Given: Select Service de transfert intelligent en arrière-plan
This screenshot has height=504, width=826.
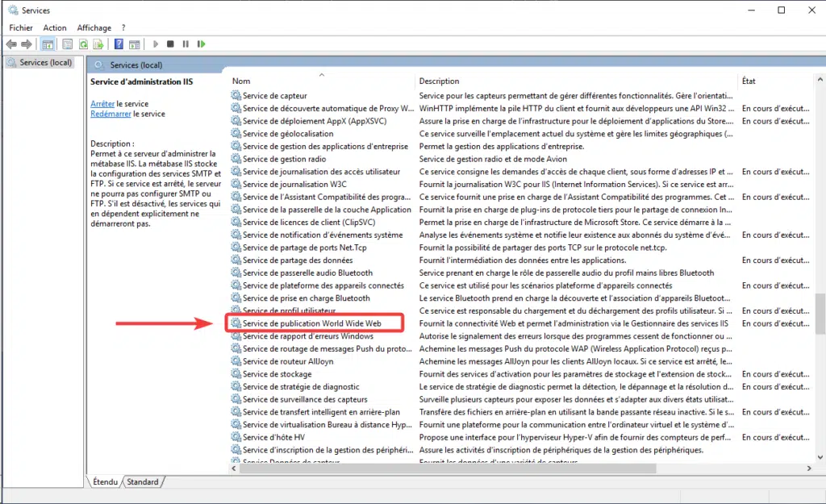Looking at the screenshot, I should [321, 411].
